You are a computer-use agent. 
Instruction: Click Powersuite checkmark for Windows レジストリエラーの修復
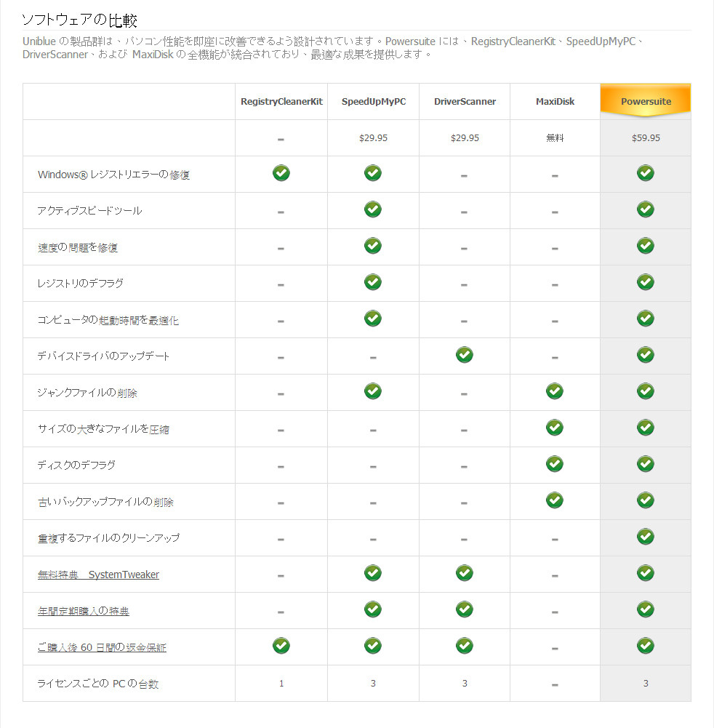click(646, 173)
